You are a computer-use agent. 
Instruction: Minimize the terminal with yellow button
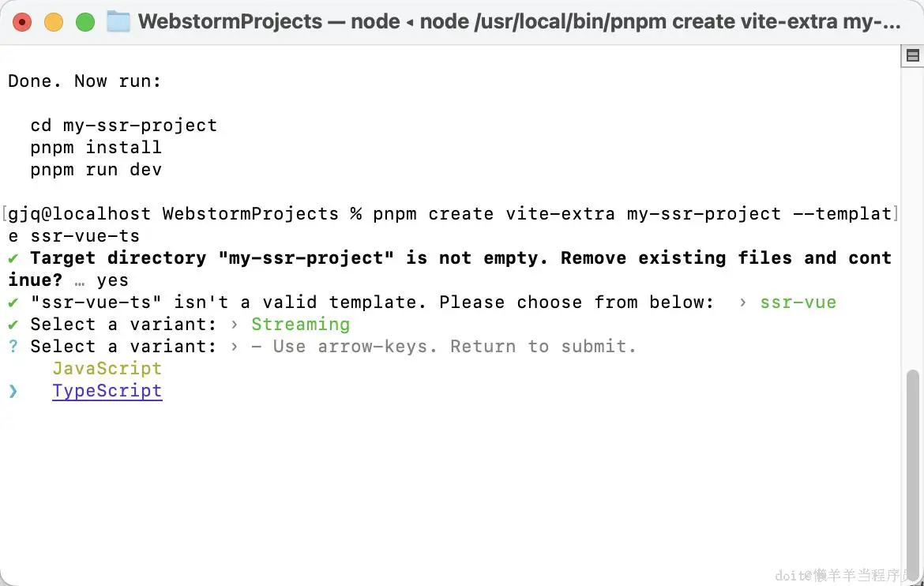(54, 22)
